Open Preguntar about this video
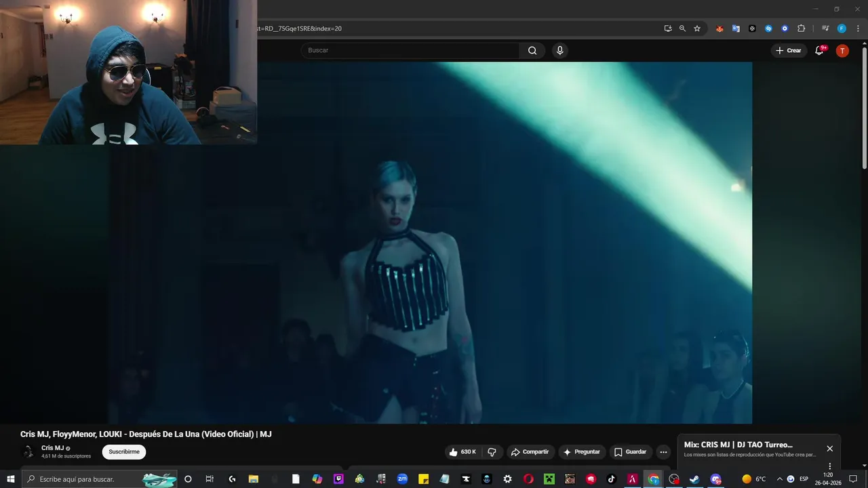Screen dimensions: 868x488 582,452
